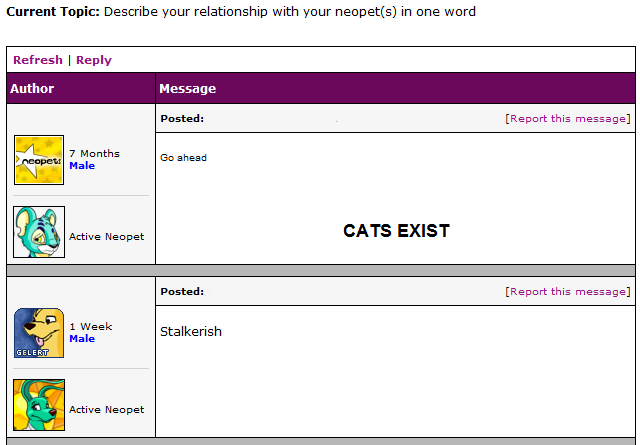
Task: Click the CATS EXIST signature text
Action: click(x=396, y=231)
